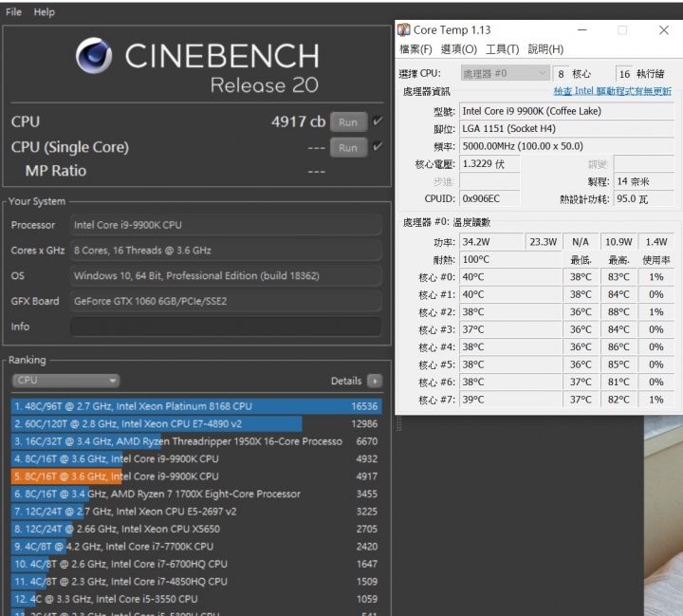This screenshot has width=683, height=616.
Task: Click the Core Temp app icon in title bar
Action: pos(404,29)
